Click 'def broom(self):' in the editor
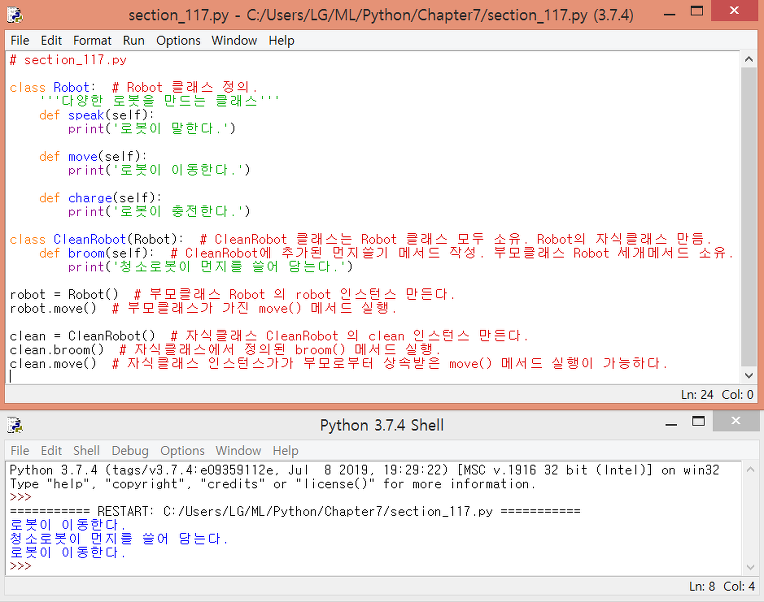Image resolution: width=764 pixels, height=602 pixels. pyautogui.click(x=96, y=253)
